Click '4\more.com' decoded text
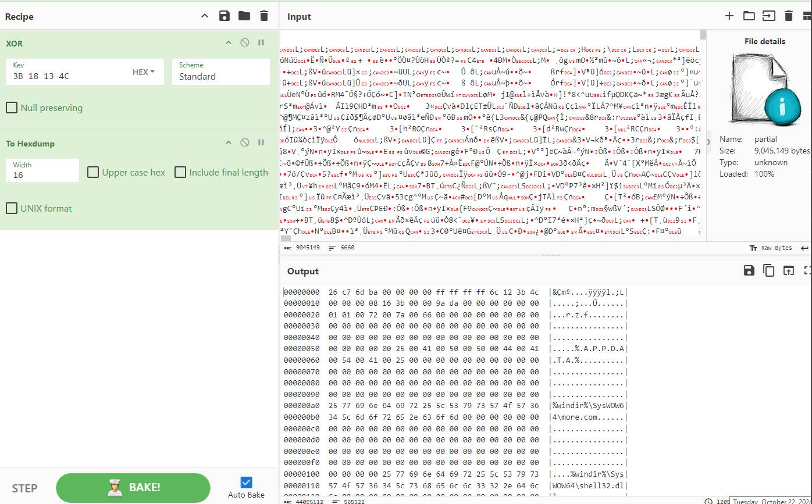Viewport: 812px width, 504px height. (575, 417)
